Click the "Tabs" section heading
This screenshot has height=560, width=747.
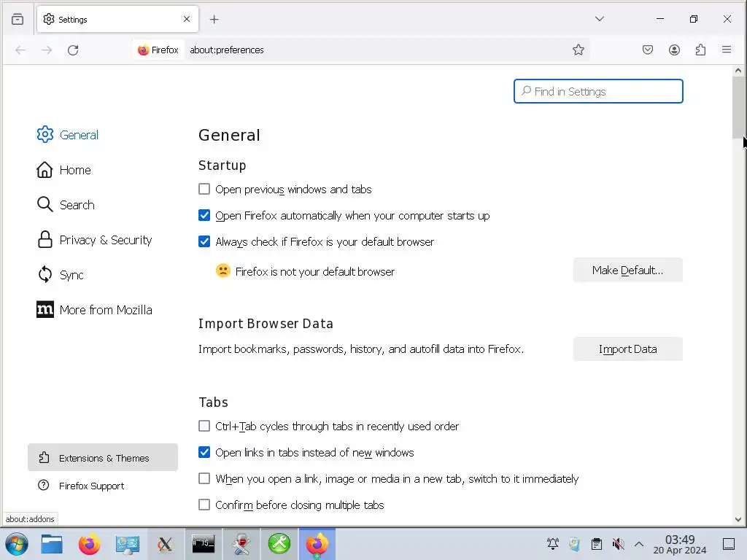(213, 402)
